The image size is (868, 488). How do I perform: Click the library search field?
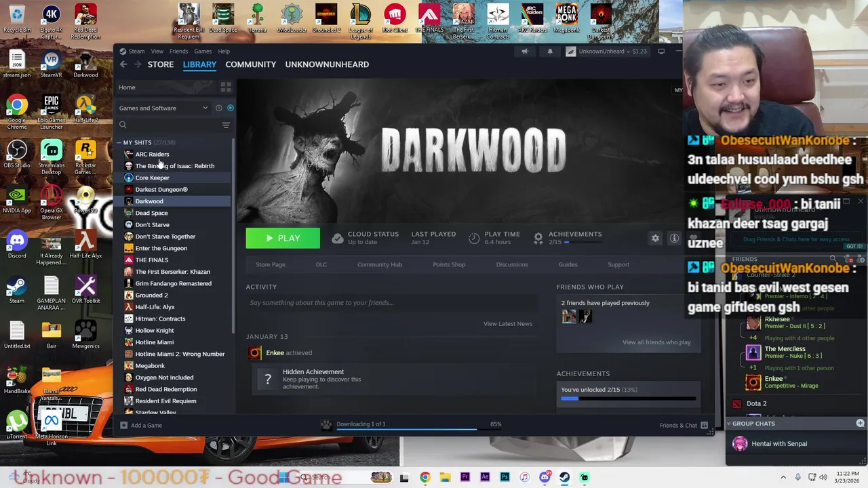[170, 125]
